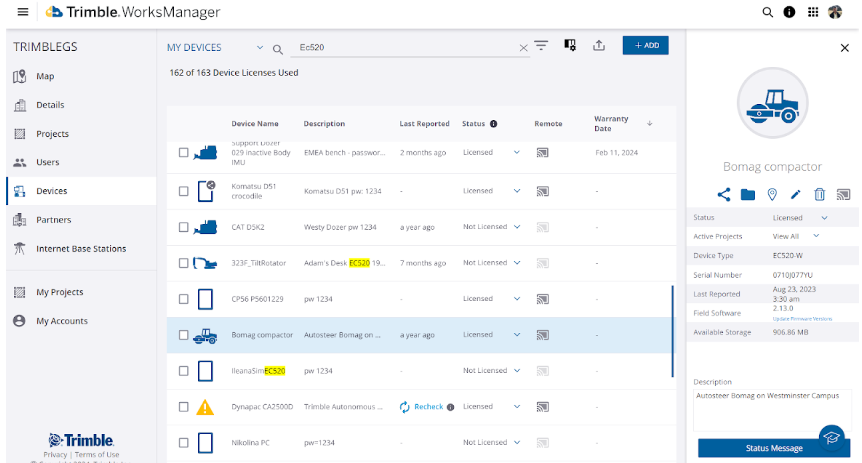Open column settings icon in toolbar

(x=570, y=46)
